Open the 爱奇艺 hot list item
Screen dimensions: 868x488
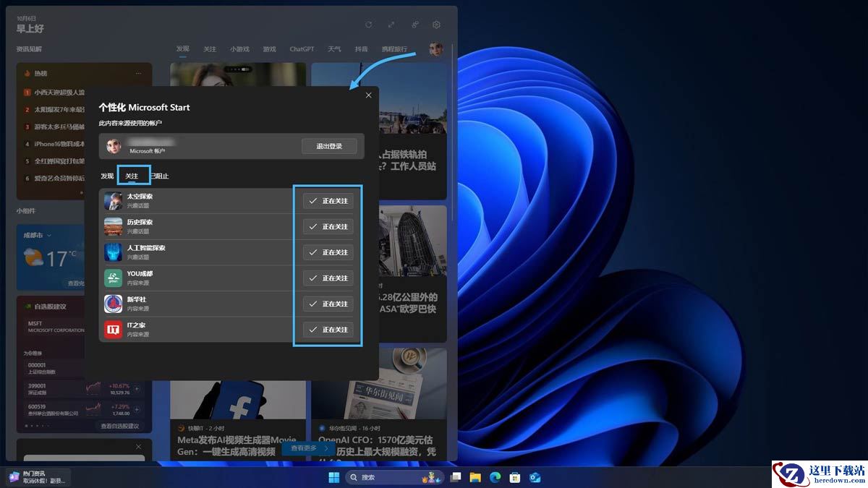[x=54, y=178]
